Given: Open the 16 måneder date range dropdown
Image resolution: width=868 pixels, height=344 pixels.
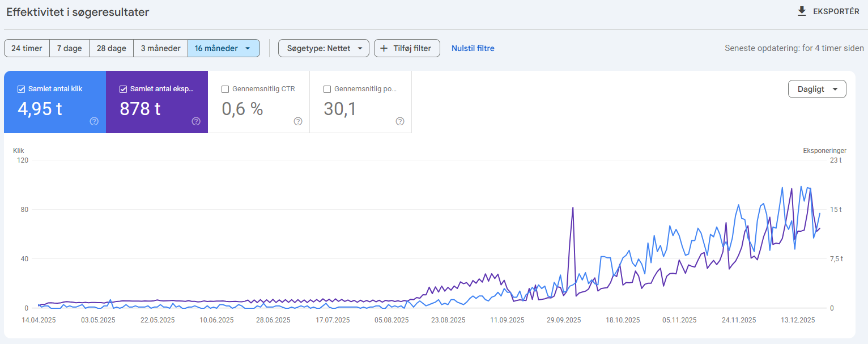Looking at the screenshot, I should (224, 48).
